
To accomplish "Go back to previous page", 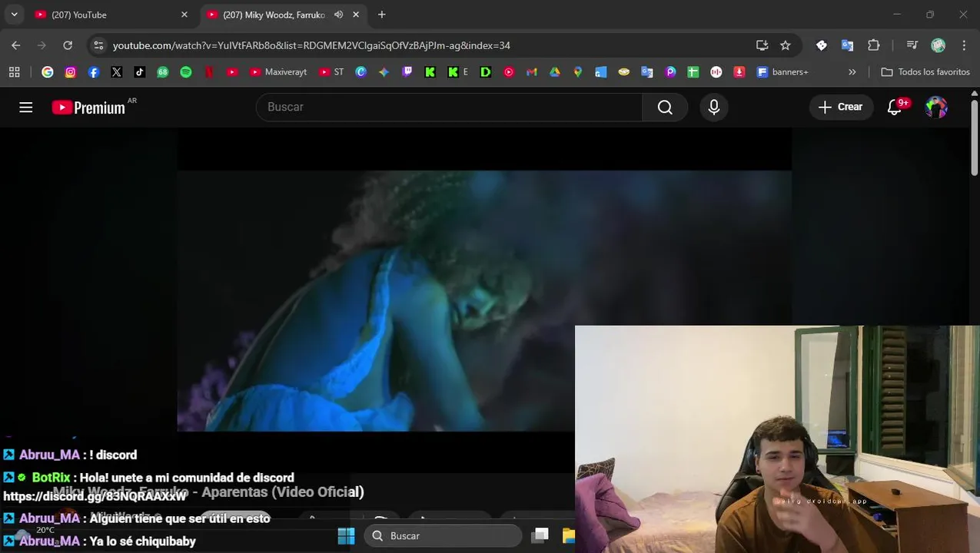I will pyautogui.click(x=16, y=45).
